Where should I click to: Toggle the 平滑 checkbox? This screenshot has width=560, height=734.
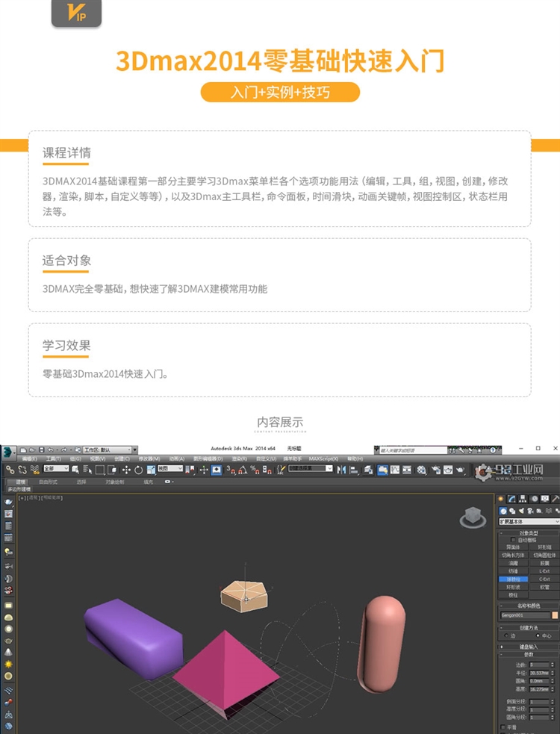pos(503,727)
